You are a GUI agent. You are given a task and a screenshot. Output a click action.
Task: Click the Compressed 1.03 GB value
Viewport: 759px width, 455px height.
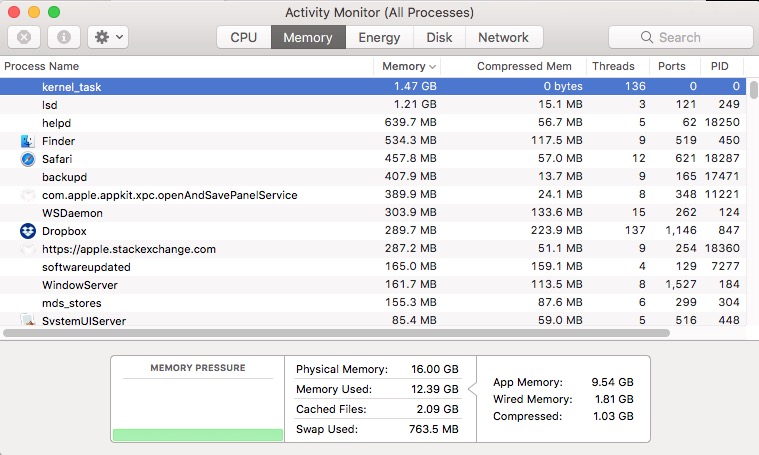pos(613,416)
